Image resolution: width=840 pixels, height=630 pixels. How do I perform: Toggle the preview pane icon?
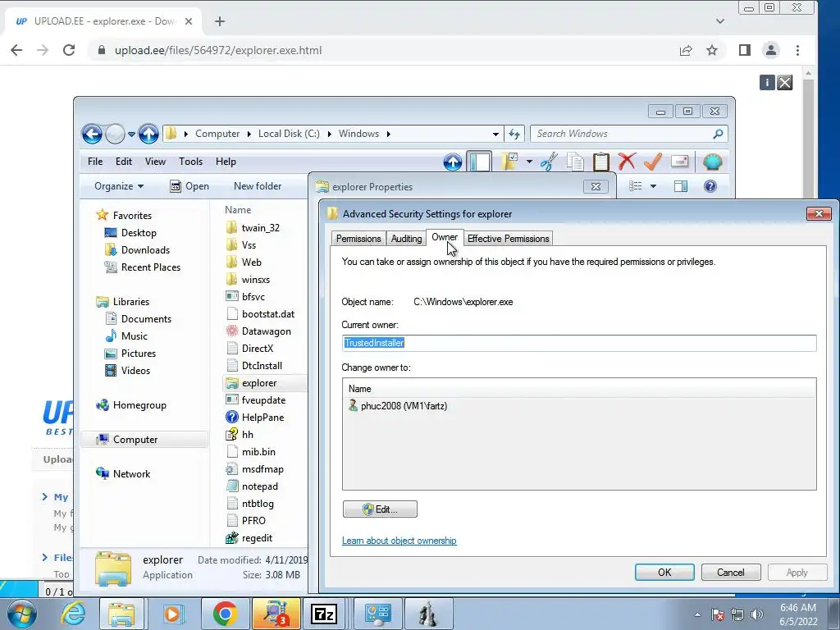681,186
